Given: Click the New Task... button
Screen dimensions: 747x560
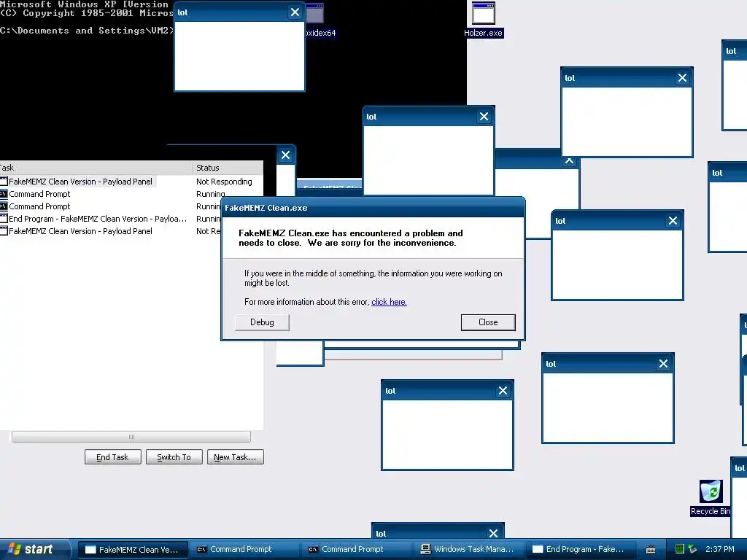Looking at the screenshot, I should click(236, 457).
